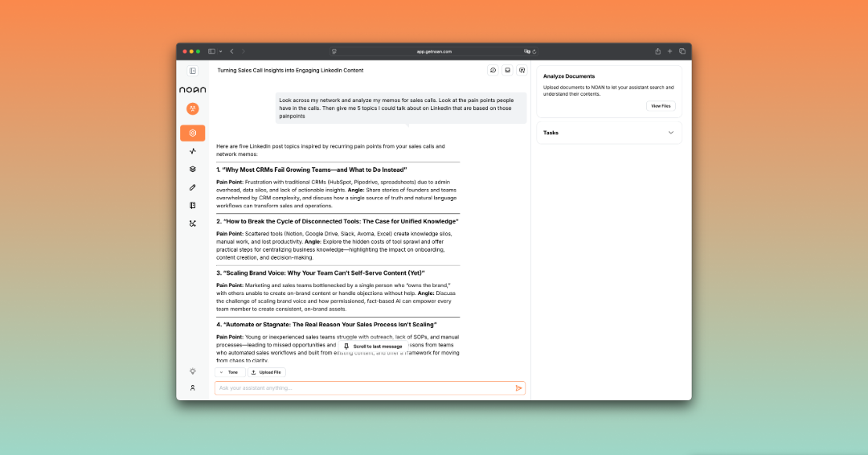
Task: Click the Tasks label
Action: (x=551, y=133)
